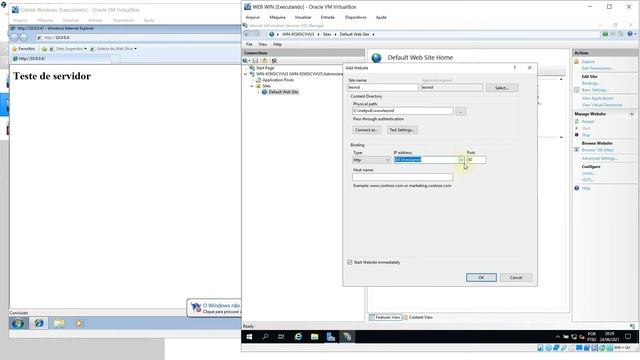The width and height of the screenshot is (640, 360).
Task: Click Advanced Settings... action link
Action: pos(600,158)
